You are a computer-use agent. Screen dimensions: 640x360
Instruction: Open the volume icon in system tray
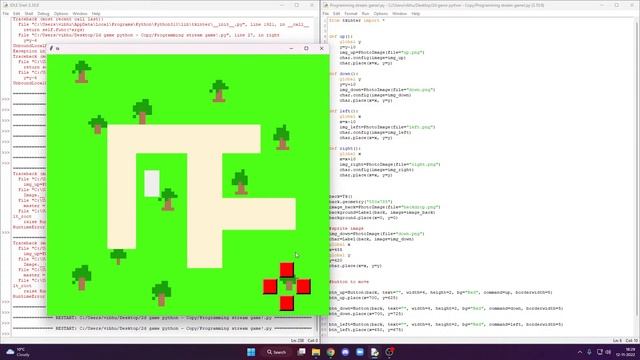(x=608, y=352)
